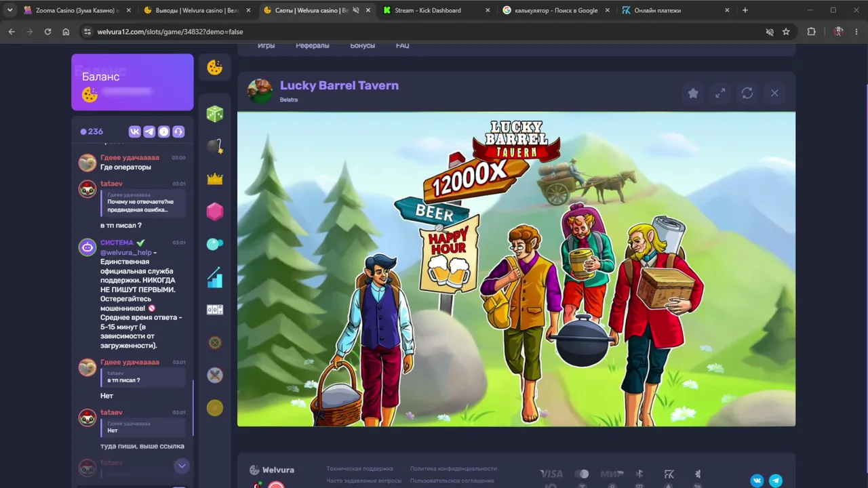Viewport: 868px width, 488px height.
Task: Click the Lucky Barrel Tavern game canvas
Action: [516, 269]
